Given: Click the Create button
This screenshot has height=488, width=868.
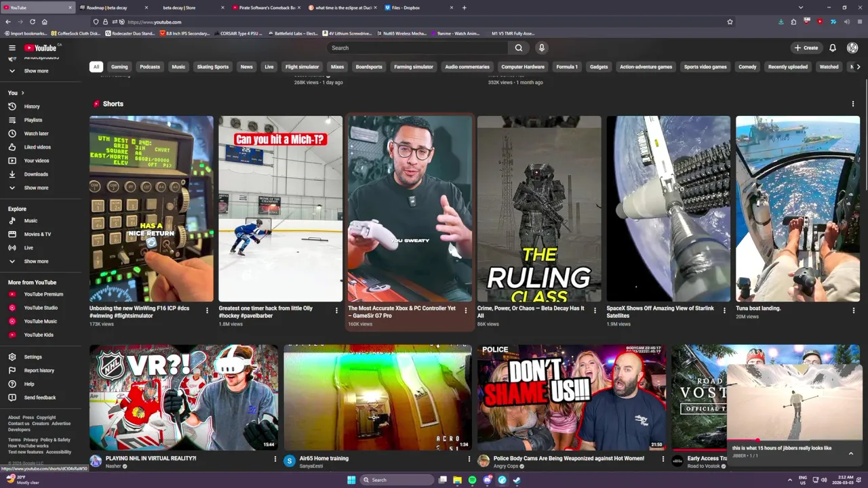Looking at the screenshot, I should tap(806, 47).
